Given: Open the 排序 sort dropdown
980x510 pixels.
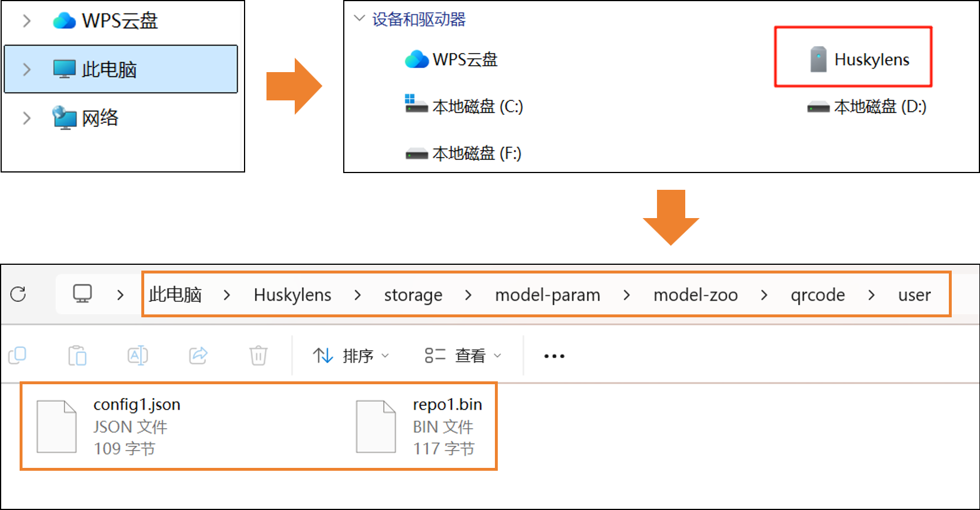Looking at the screenshot, I should pos(351,356).
